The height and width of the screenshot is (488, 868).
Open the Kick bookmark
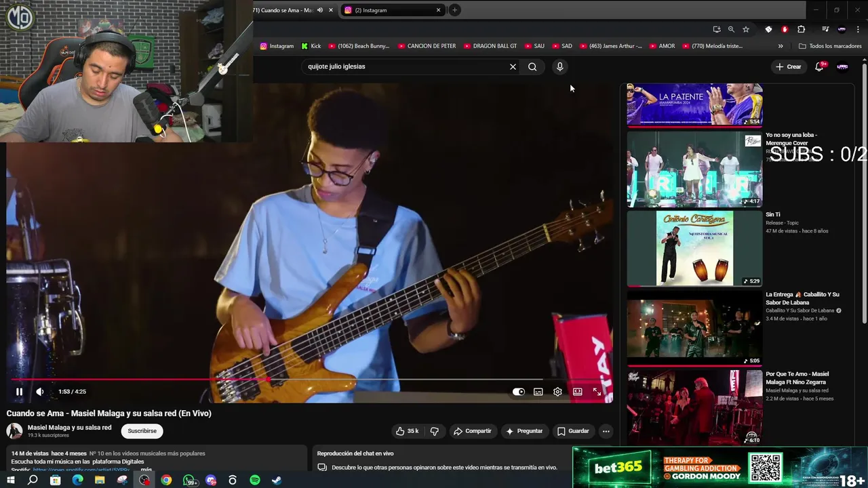[311, 46]
